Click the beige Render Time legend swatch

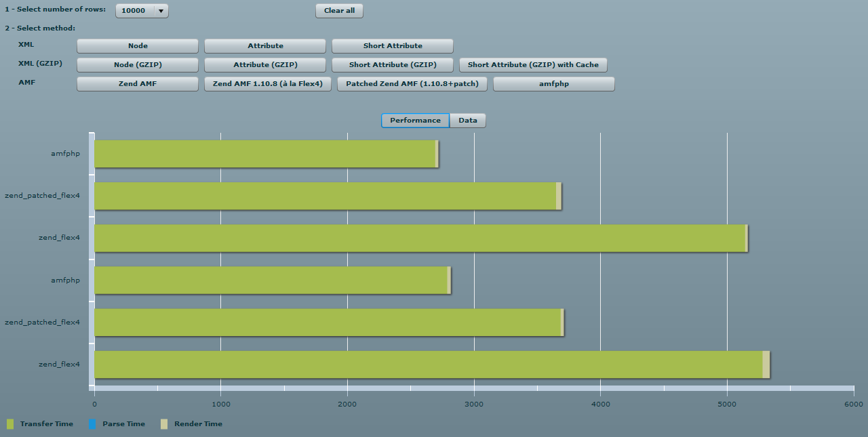click(x=164, y=424)
